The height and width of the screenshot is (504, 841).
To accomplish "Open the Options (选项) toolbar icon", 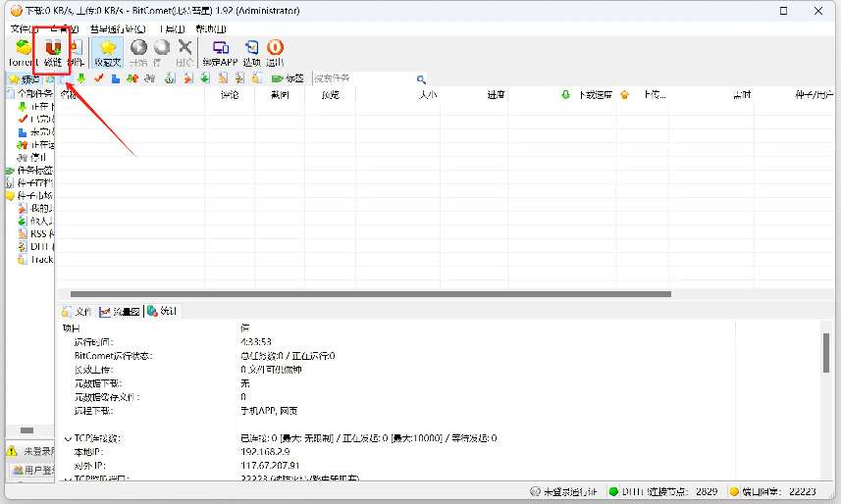I will tap(251, 50).
